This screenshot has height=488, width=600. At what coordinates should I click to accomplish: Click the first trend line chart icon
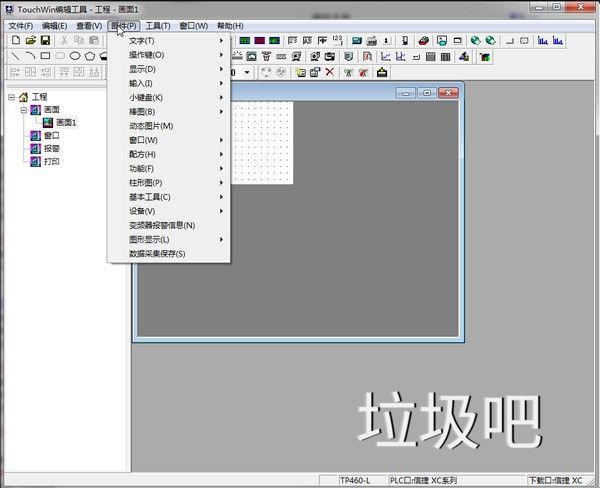(386, 57)
